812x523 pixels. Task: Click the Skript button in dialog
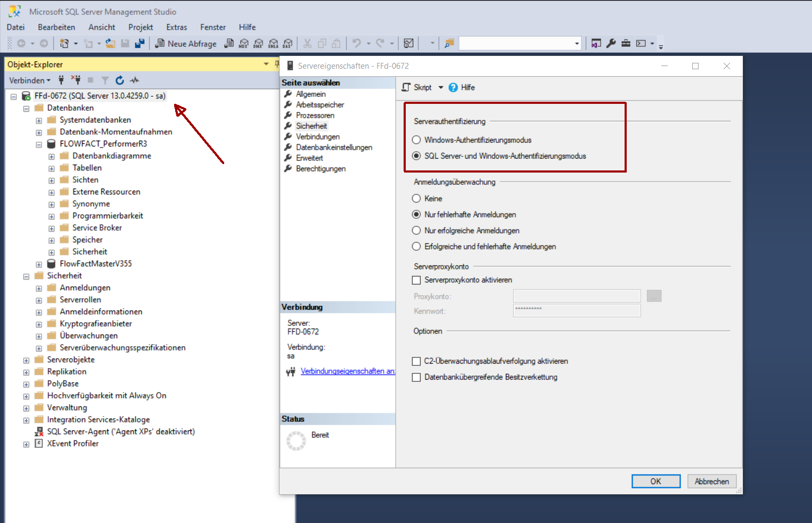tap(417, 87)
